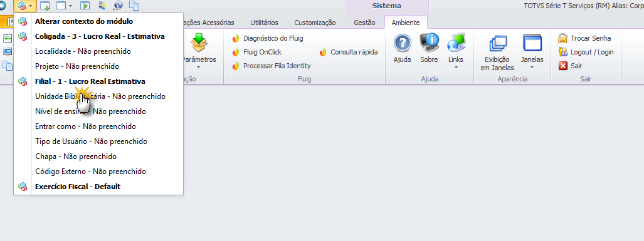The height and width of the screenshot is (241, 644).
Task: Select Coligada - 3 - Lucro Real entry
Action: click(x=98, y=36)
